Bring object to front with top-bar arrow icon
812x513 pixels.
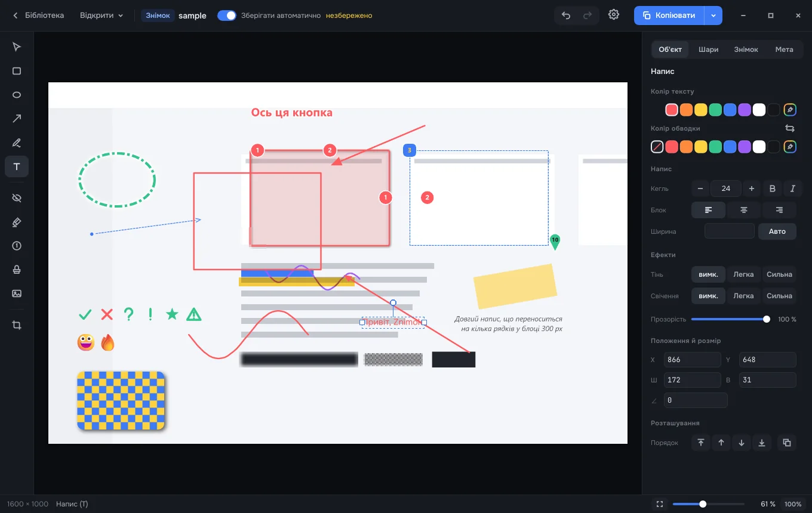pyautogui.click(x=701, y=443)
